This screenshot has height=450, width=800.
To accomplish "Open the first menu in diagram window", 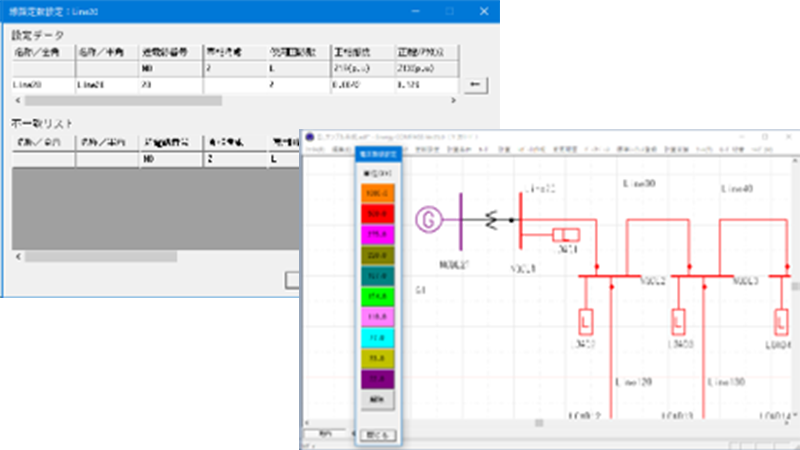I will pyautogui.click(x=313, y=149).
